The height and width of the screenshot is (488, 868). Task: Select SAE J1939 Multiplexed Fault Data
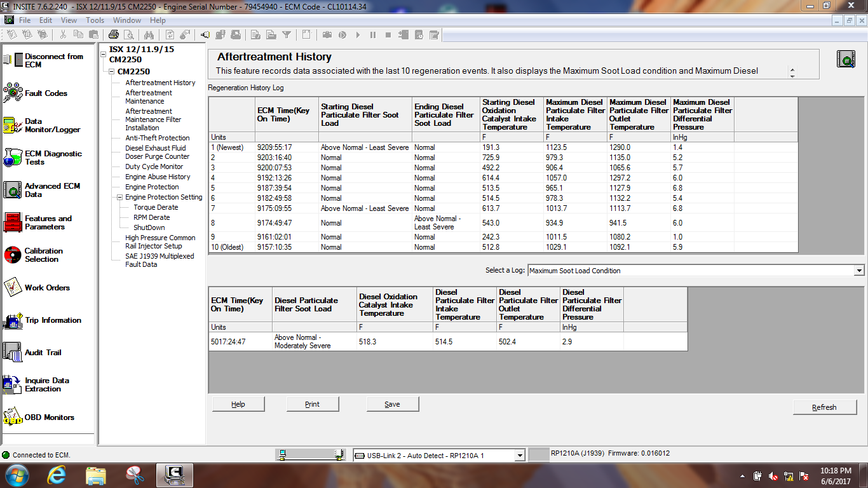pos(159,260)
